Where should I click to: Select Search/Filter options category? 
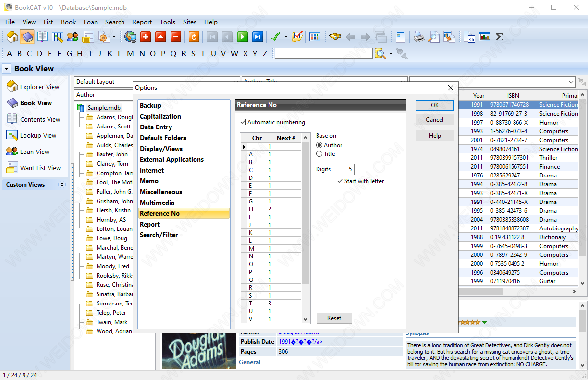pos(159,235)
